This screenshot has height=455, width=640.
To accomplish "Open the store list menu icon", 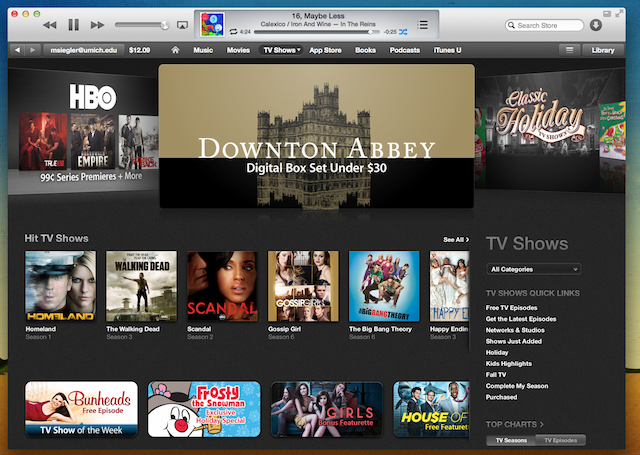I will (569, 50).
